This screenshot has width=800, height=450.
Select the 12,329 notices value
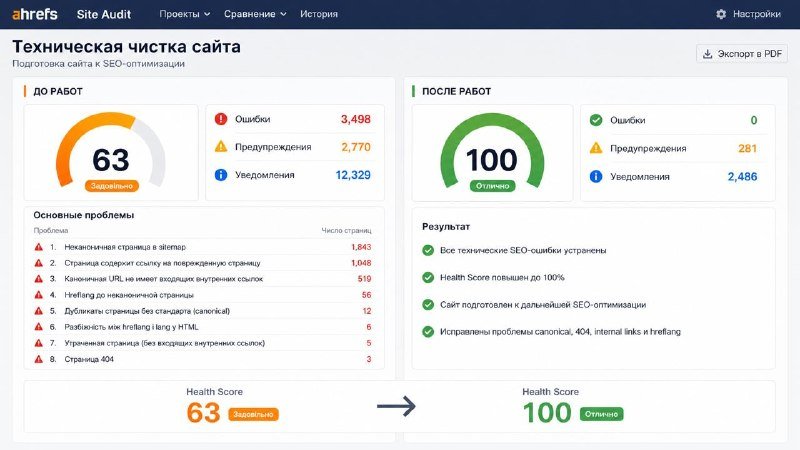click(x=353, y=175)
